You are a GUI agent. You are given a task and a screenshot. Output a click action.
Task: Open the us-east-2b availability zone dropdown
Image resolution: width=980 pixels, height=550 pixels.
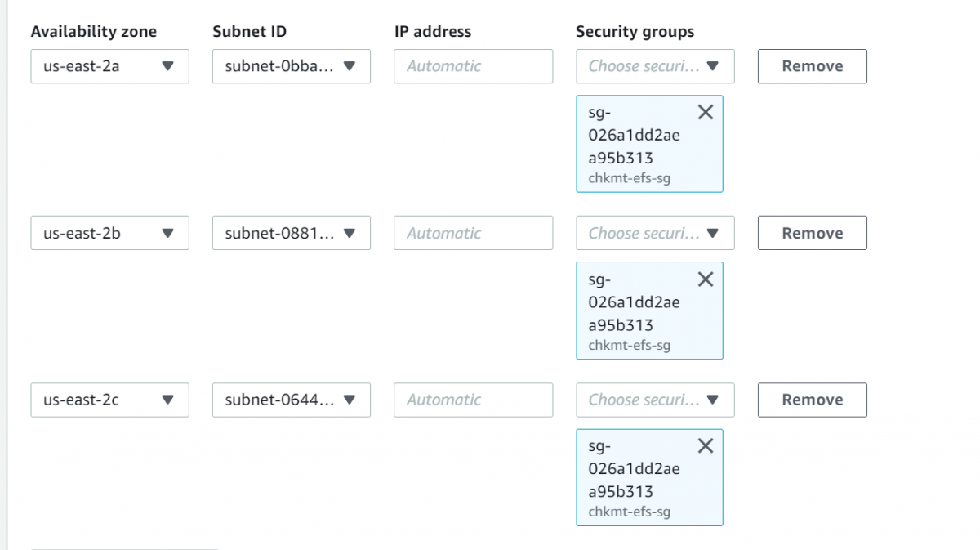click(x=109, y=233)
